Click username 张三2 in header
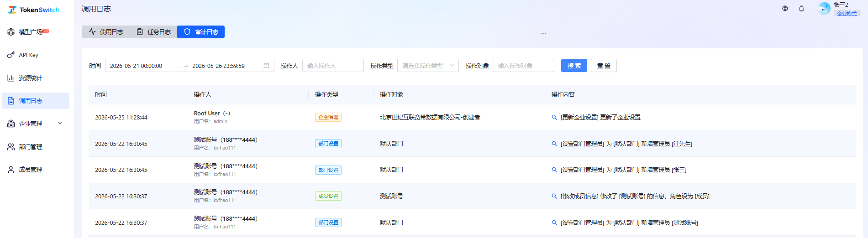The width and height of the screenshot is (868, 238). pyautogui.click(x=841, y=5)
